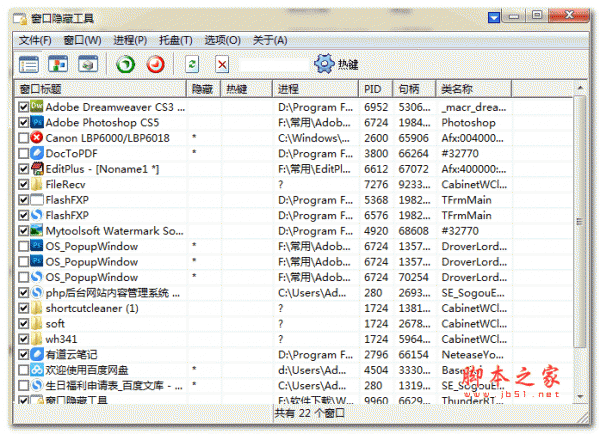This screenshot has height=434, width=600.
Task: Click the red circular hide-window icon
Action: point(156,64)
